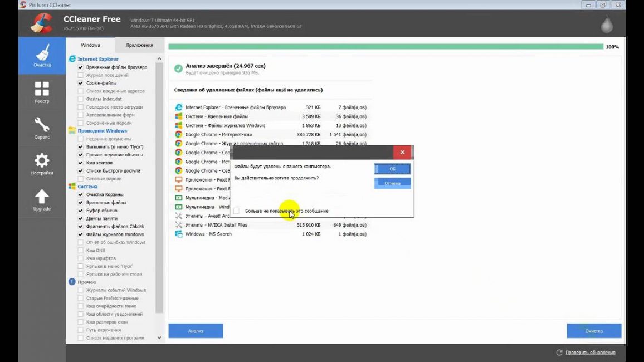Cancel deletion with the Отмена button
This screenshot has width=644, height=362.
click(392, 183)
